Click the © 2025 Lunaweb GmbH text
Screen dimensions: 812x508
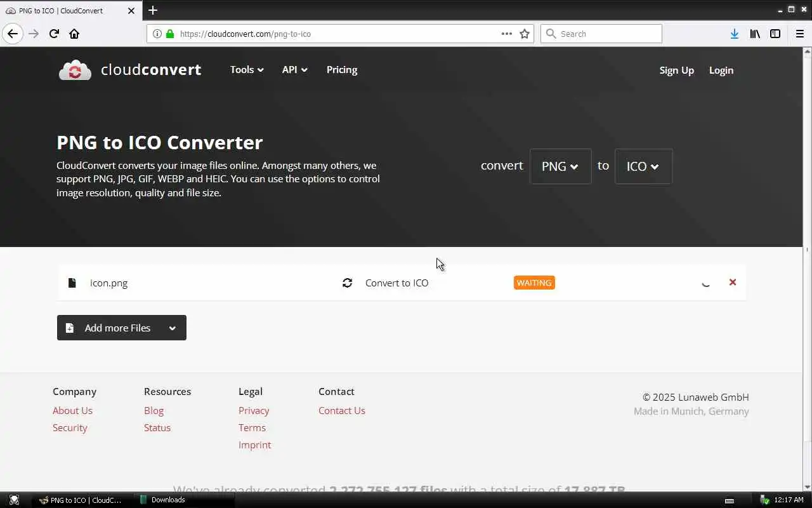click(x=696, y=397)
